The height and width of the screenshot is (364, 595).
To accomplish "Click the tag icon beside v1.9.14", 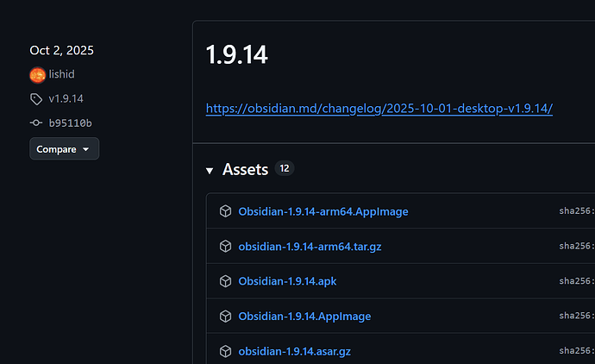I will point(36,99).
